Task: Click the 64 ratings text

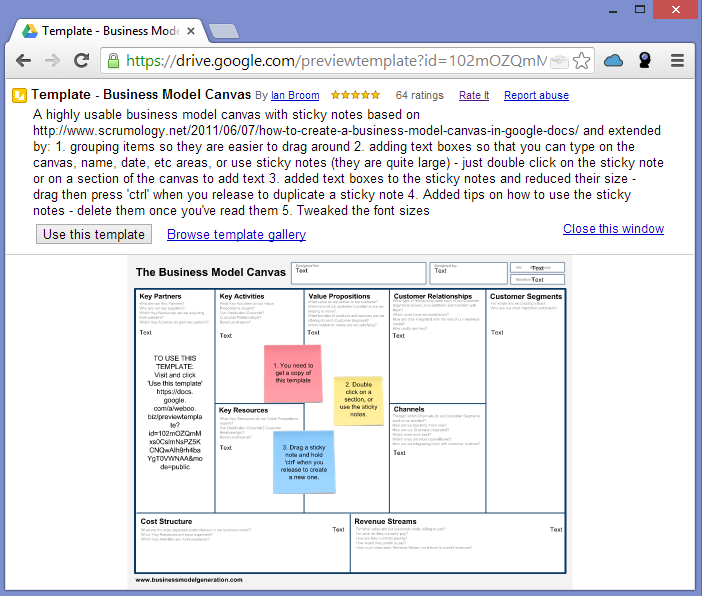Action: pos(419,95)
